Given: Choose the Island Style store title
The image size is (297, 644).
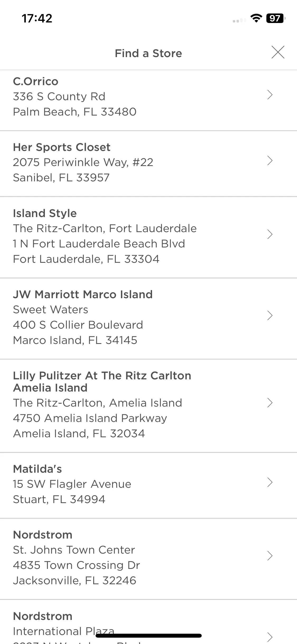Looking at the screenshot, I should [45, 213].
